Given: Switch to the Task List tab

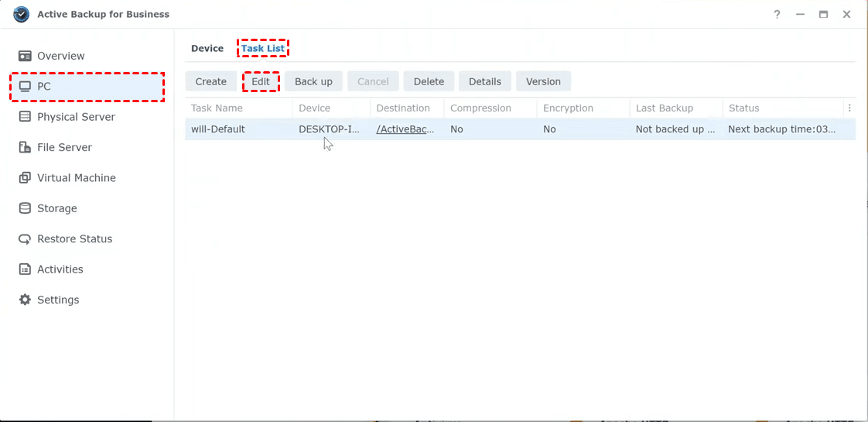Looking at the screenshot, I should click(263, 49).
